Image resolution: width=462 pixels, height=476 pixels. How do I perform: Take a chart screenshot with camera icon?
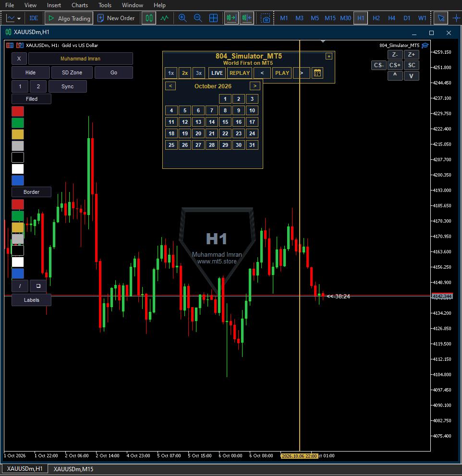pyautogui.click(x=266, y=18)
